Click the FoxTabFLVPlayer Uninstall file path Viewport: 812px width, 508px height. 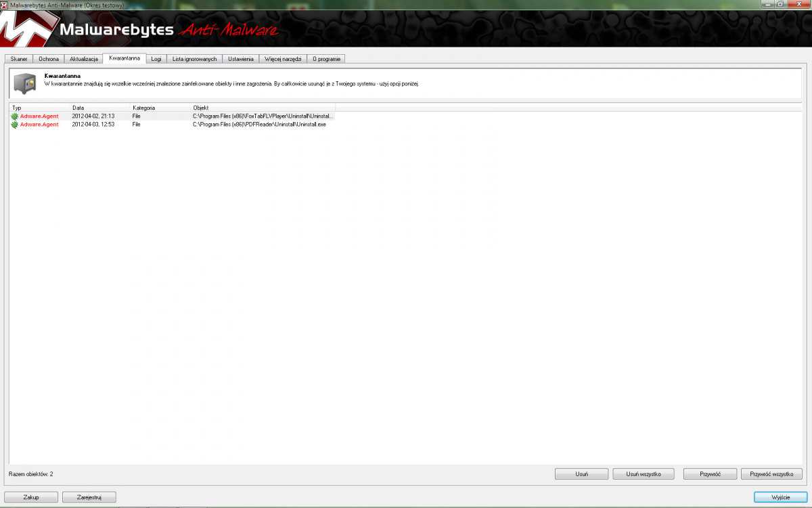(x=263, y=117)
